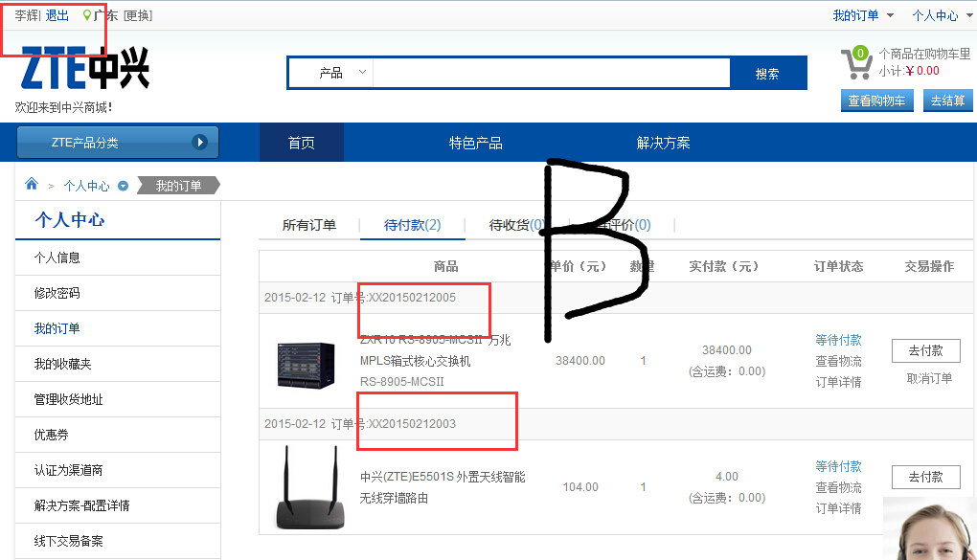Viewport: 977px width, 560px height.
Task: Click 去付款 for the E5501S router order
Action: pyautogui.click(x=926, y=477)
